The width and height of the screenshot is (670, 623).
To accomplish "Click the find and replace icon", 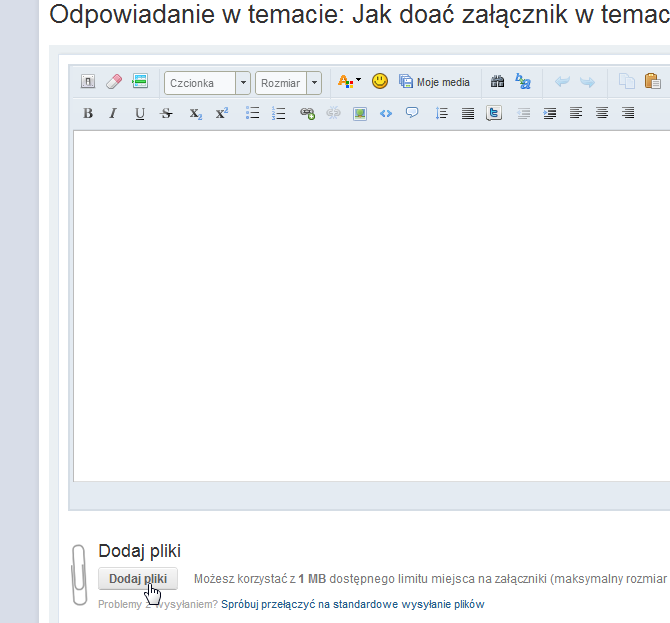I will tap(523, 81).
